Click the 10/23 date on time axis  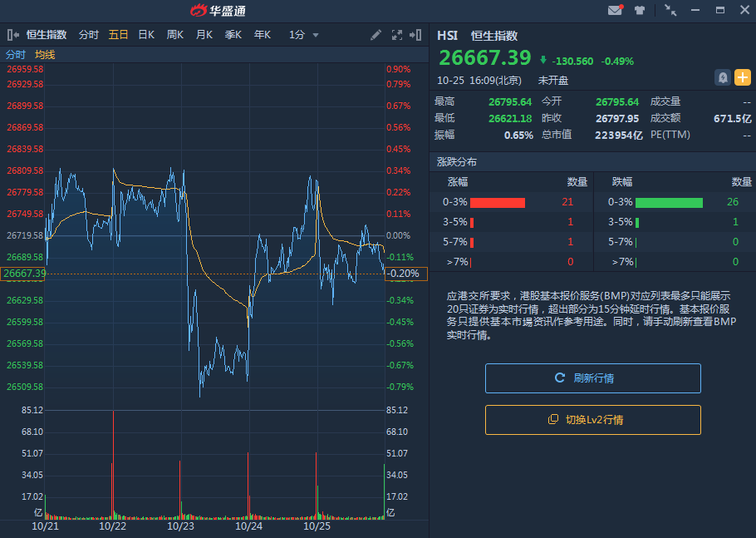180,526
